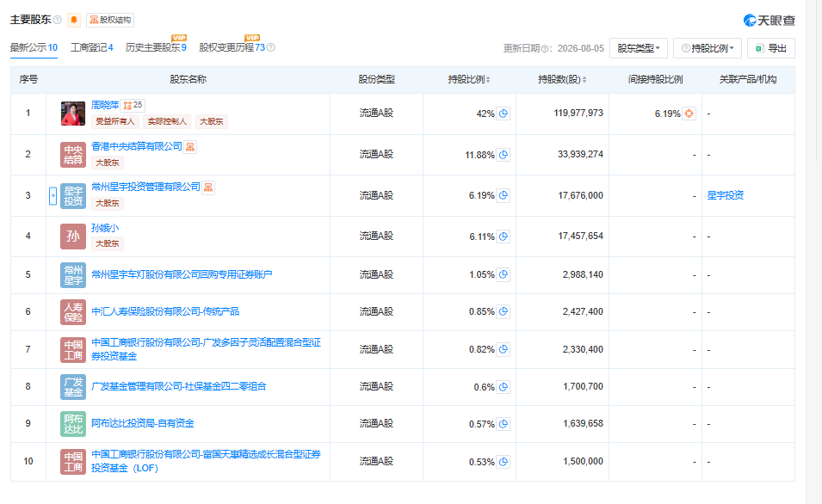Open the related 星宇投资 link
The height and width of the screenshot is (504, 822).
pyautogui.click(x=726, y=195)
